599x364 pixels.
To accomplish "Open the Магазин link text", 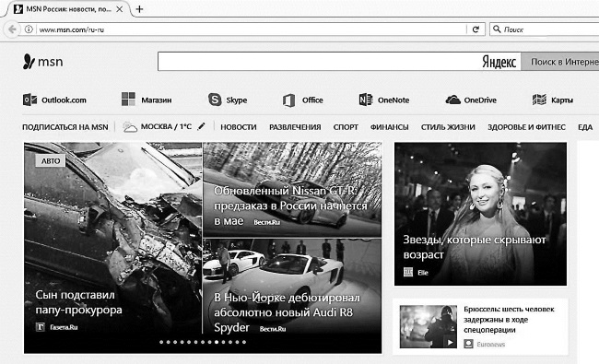I will [157, 100].
